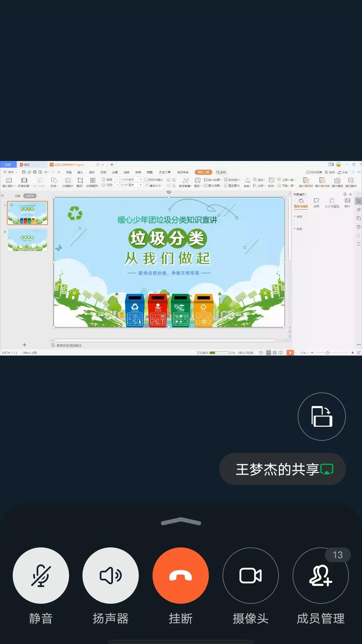362x644 pixels.
Task: Turn on the 摄像头 camera
Action: coord(250,576)
